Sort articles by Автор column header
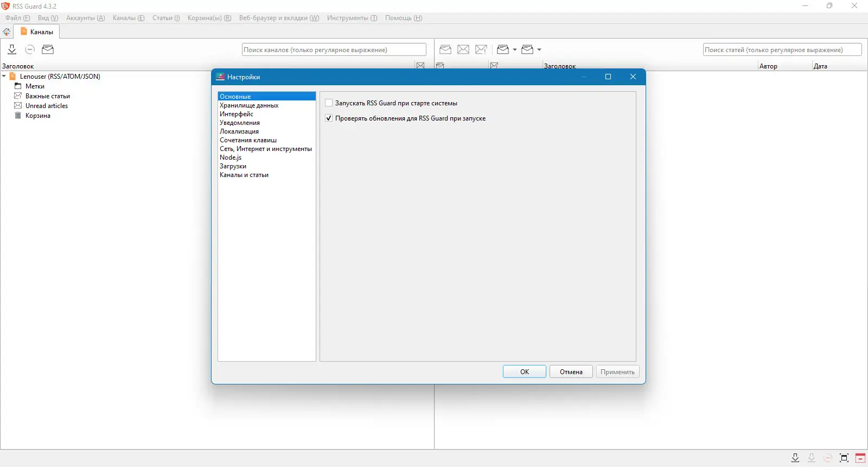The image size is (868, 467). click(x=784, y=66)
